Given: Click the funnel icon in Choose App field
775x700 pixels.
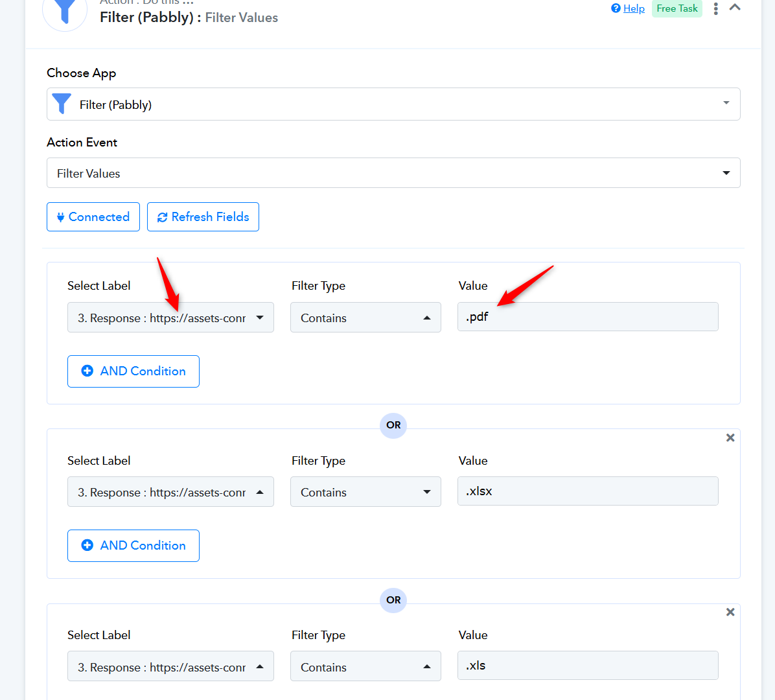Looking at the screenshot, I should pyautogui.click(x=62, y=104).
